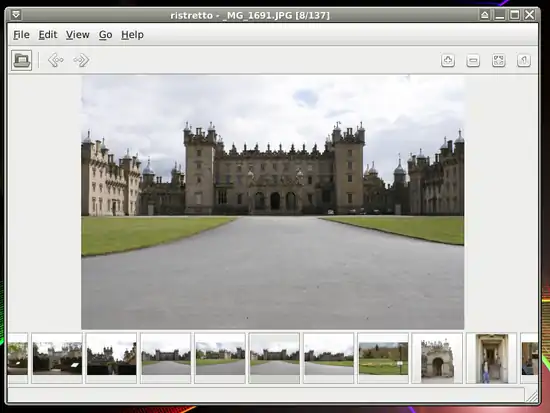Select the stone archway gate thumbnail

[437, 358]
